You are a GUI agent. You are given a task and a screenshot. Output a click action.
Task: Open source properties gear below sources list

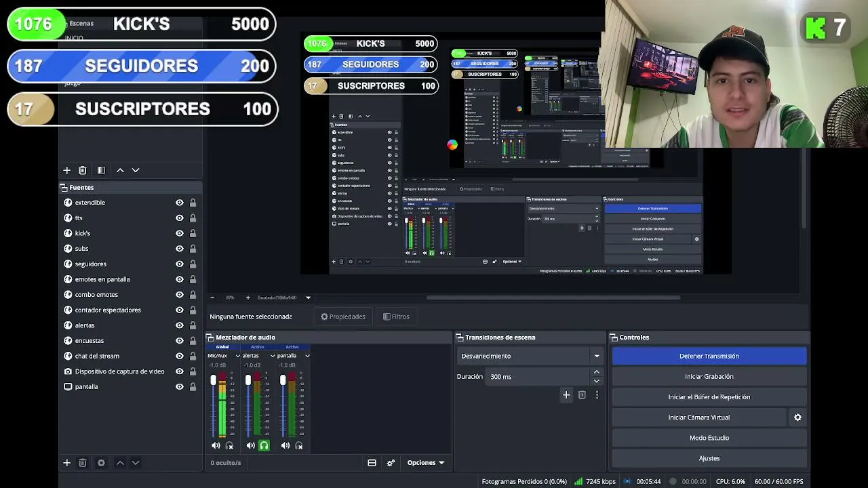(x=101, y=463)
